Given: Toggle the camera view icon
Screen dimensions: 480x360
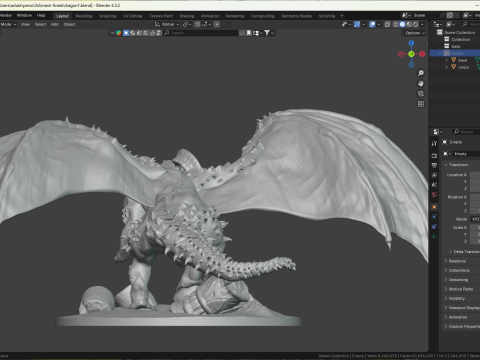Looking at the screenshot, I should (x=421, y=94).
